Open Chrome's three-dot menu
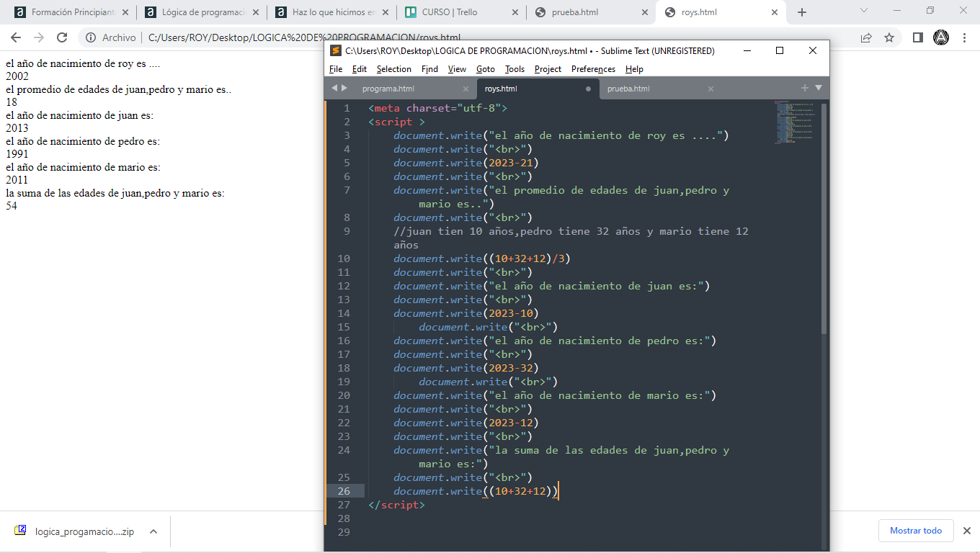 (x=964, y=37)
